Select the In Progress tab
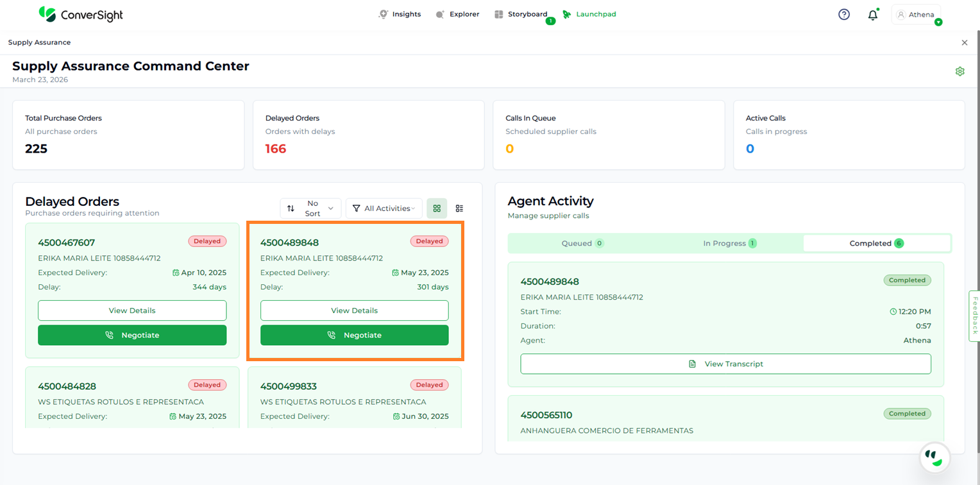 pos(729,243)
